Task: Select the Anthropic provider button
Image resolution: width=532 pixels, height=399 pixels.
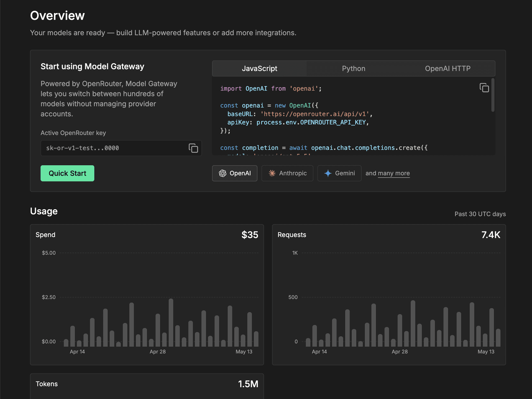Action: tap(287, 173)
